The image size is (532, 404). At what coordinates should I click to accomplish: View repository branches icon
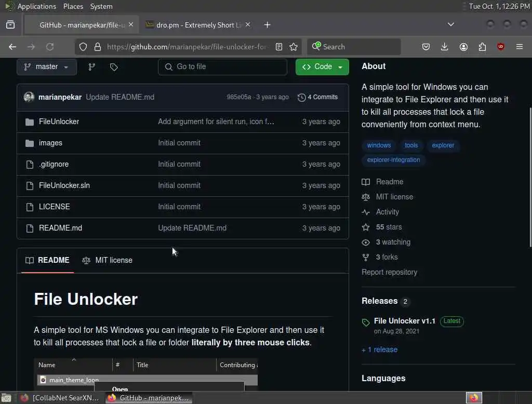[x=91, y=67]
